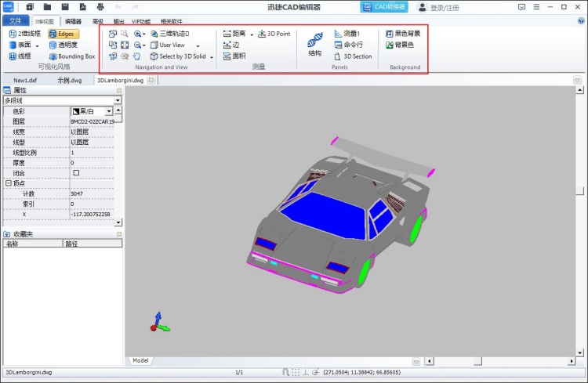The image size is (588, 383).
Task: Print with the printer icon
Action: pos(100,7)
